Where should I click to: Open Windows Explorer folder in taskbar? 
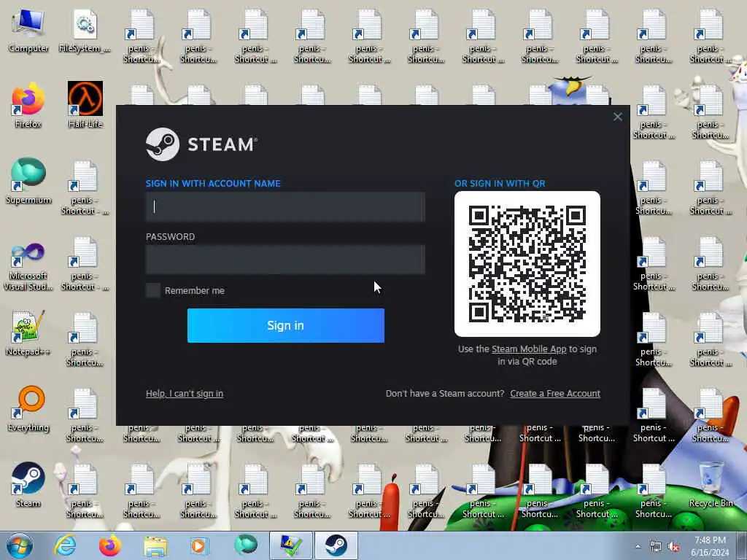click(x=155, y=545)
